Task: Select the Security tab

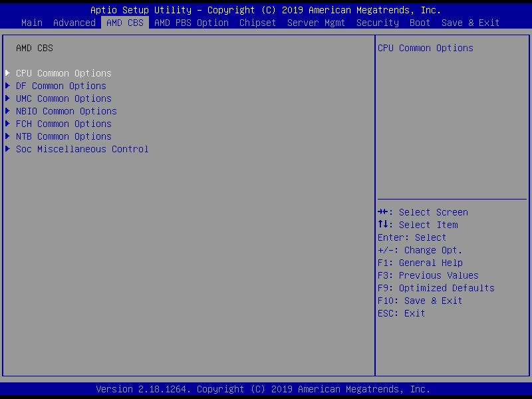Action: [x=378, y=23]
